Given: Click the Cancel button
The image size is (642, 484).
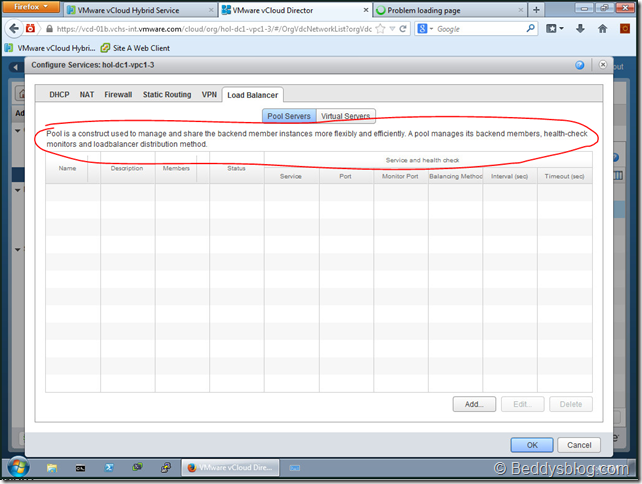Looking at the screenshot, I should [579, 445].
